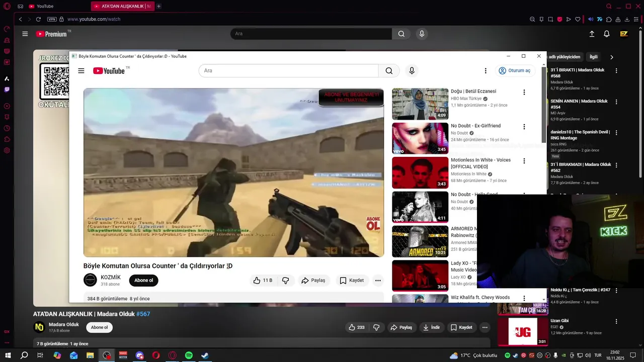Open the 7TV extension icon
Screen dimensions: 644x362
600,19
